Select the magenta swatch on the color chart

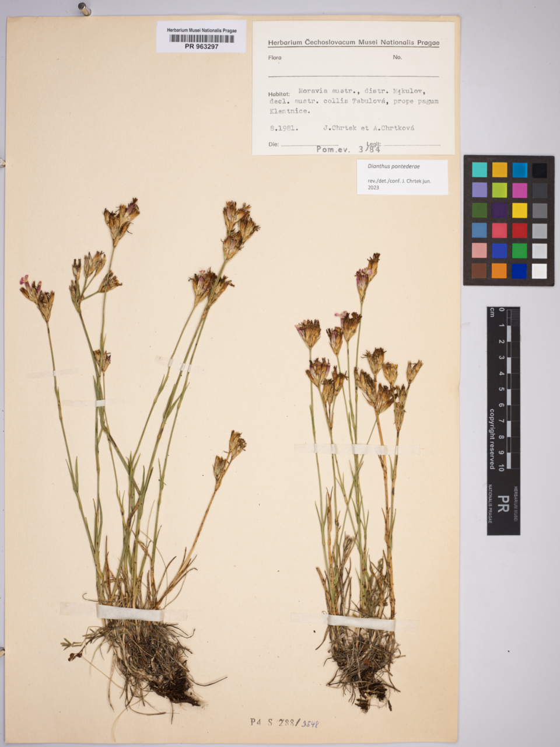(519, 190)
